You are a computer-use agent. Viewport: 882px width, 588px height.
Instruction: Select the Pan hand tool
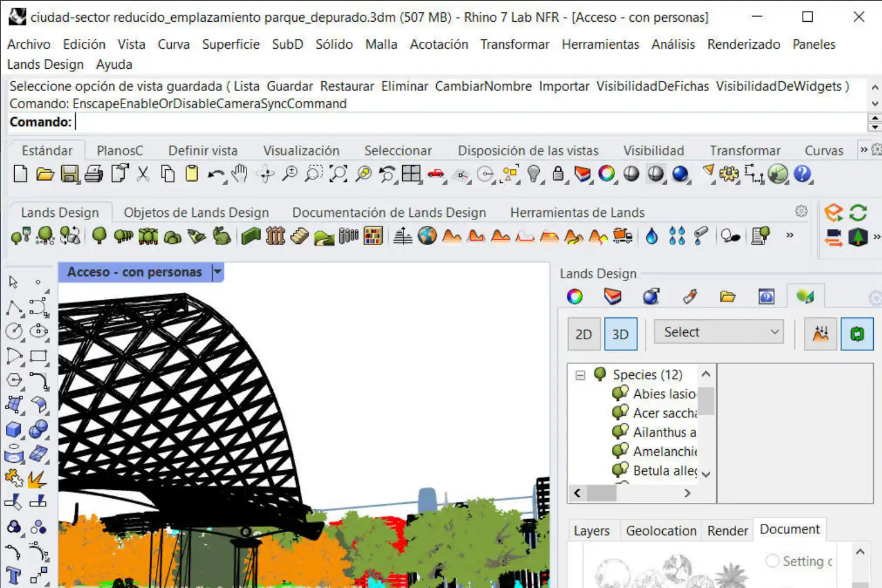pyautogui.click(x=239, y=174)
